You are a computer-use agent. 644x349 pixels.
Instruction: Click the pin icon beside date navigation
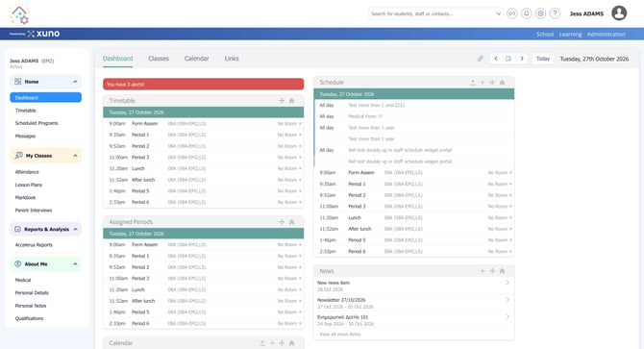[x=480, y=59]
